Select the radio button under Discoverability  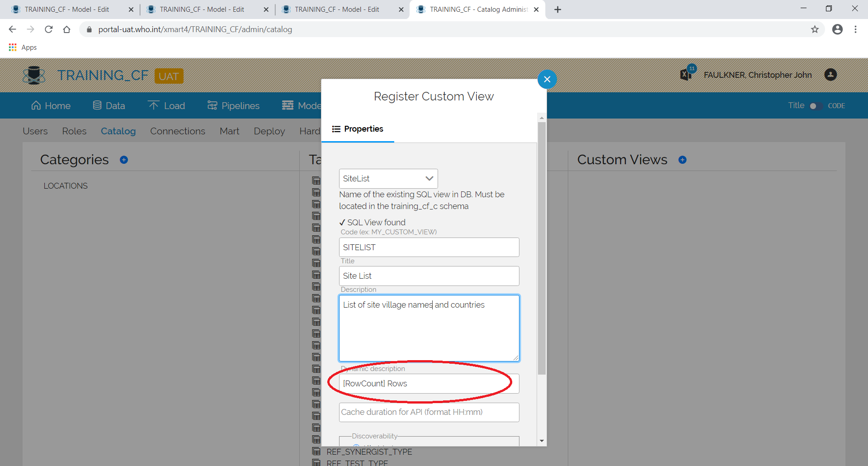click(357, 446)
